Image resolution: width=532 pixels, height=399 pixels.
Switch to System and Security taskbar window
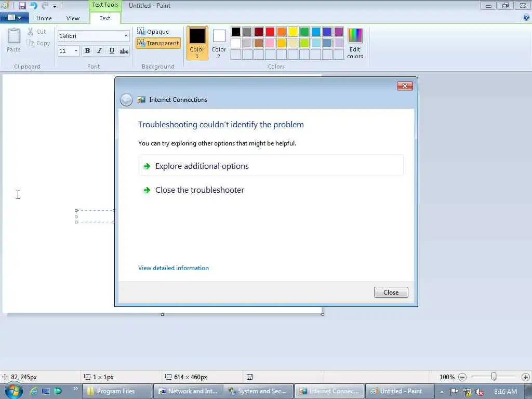tap(259, 391)
